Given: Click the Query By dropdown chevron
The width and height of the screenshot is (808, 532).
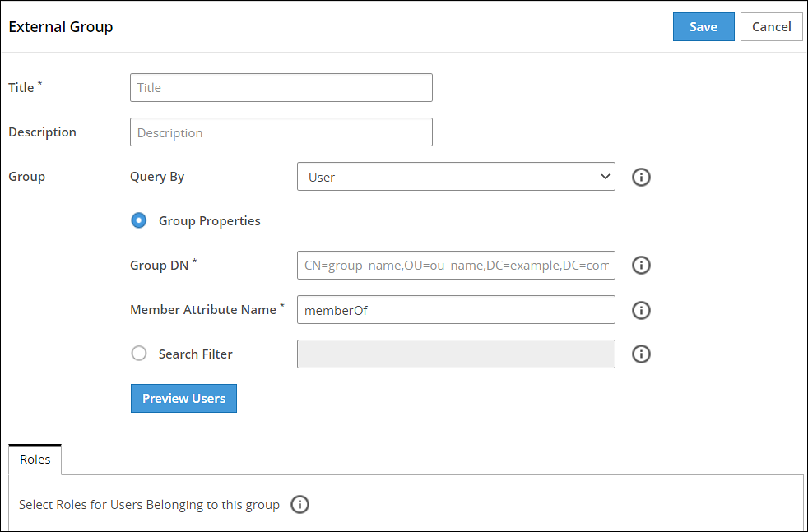Looking at the screenshot, I should pyautogui.click(x=606, y=177).
